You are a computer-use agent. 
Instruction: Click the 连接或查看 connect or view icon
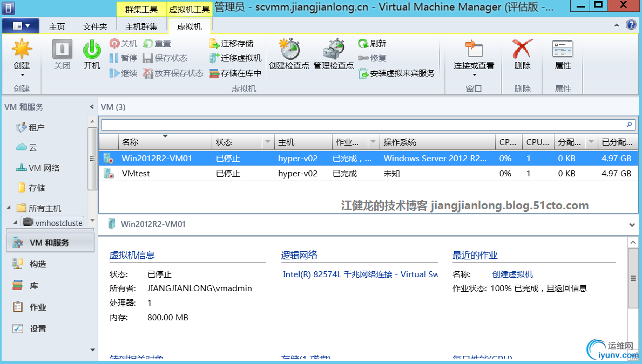click(x=474, y=49)
